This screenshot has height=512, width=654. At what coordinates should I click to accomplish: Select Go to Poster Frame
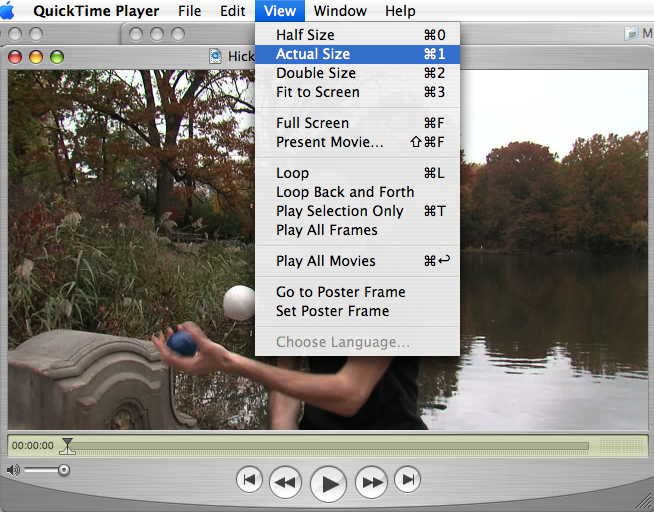[357, 292]
